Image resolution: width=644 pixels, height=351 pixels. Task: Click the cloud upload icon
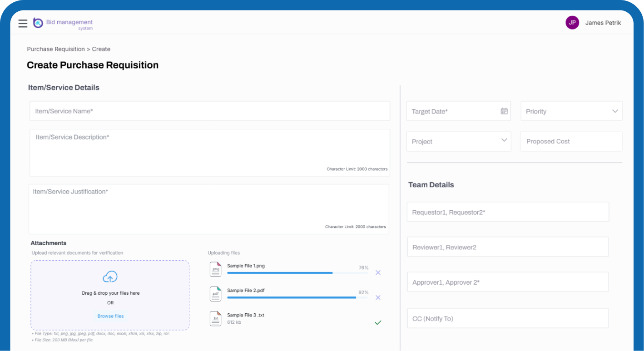pyautogui.click(x=110, y=277)
